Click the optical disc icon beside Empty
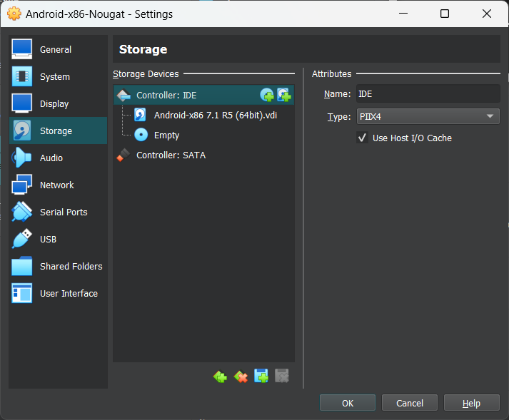The height and width of the screenshot is (420, 509). [x=141, y=135]
